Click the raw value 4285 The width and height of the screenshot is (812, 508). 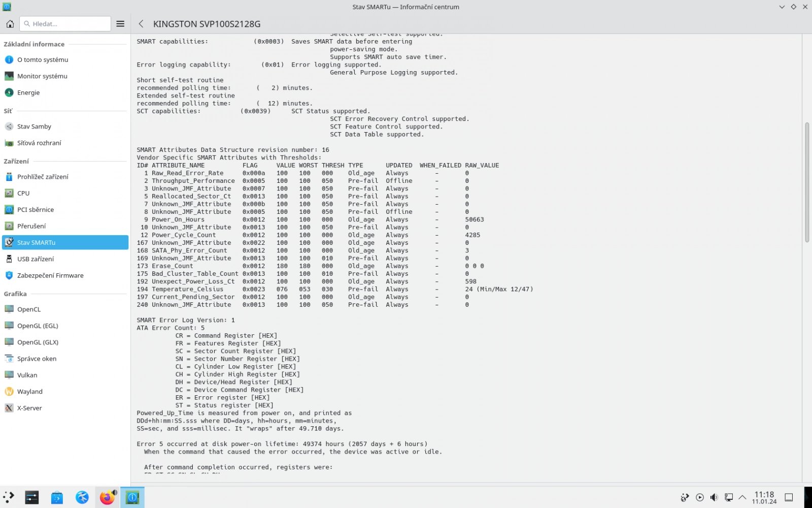[x=472, y=235]
